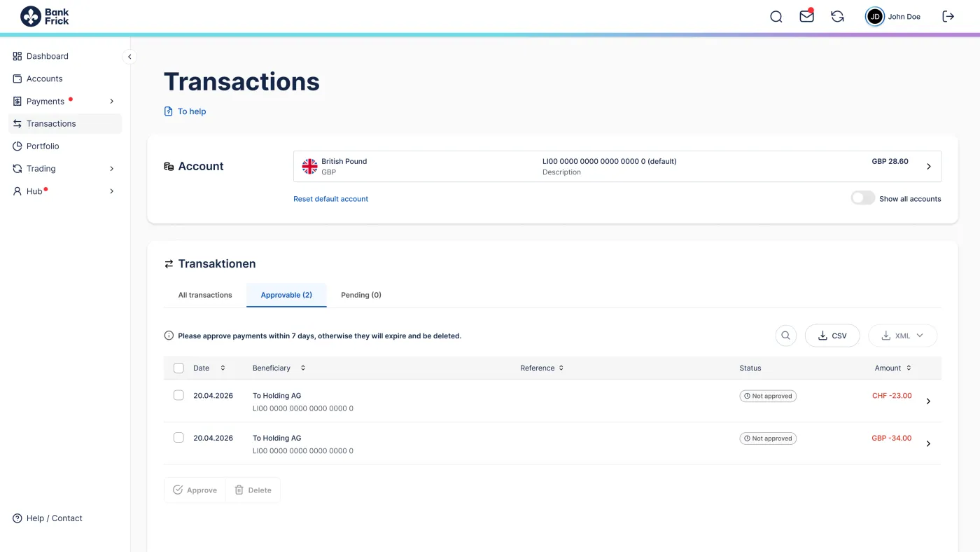Click the info icon beside approval notice
980x552 pixels.
tap(169, 336)
